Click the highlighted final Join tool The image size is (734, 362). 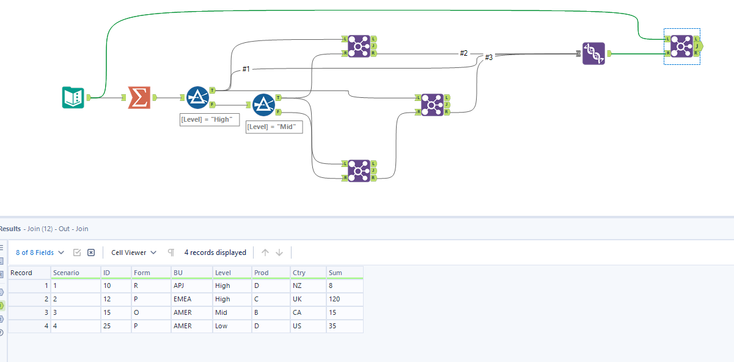click(682, 46)
